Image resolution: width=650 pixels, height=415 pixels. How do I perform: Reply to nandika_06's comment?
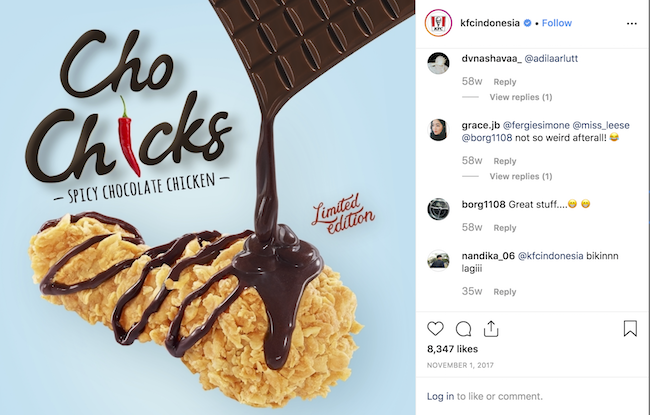coord(504,292)
